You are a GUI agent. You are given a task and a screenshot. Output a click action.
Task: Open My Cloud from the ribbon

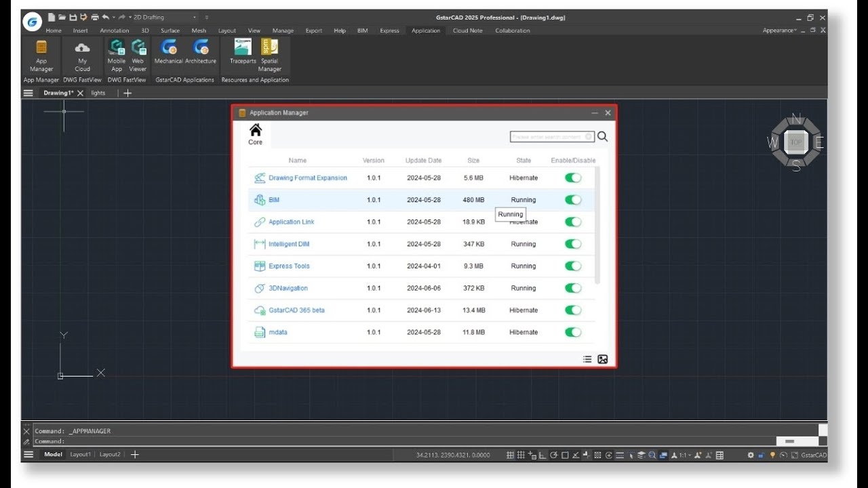pyautogui.click(x=82, y=55)
